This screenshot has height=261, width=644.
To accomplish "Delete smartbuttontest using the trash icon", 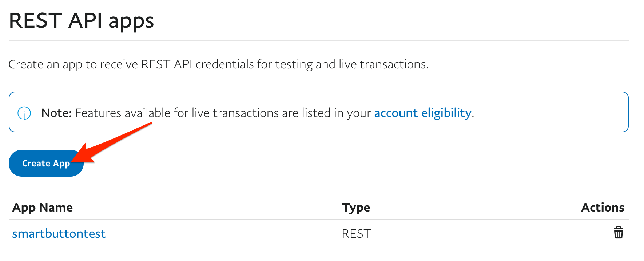I will (x=618, y=233).
